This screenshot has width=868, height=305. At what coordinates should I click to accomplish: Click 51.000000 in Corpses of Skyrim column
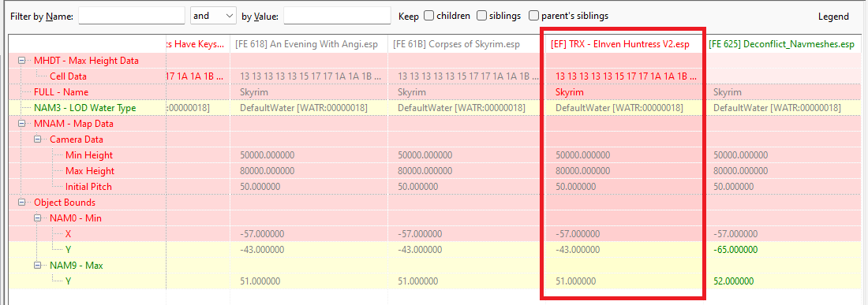click(x=418, y=281)
